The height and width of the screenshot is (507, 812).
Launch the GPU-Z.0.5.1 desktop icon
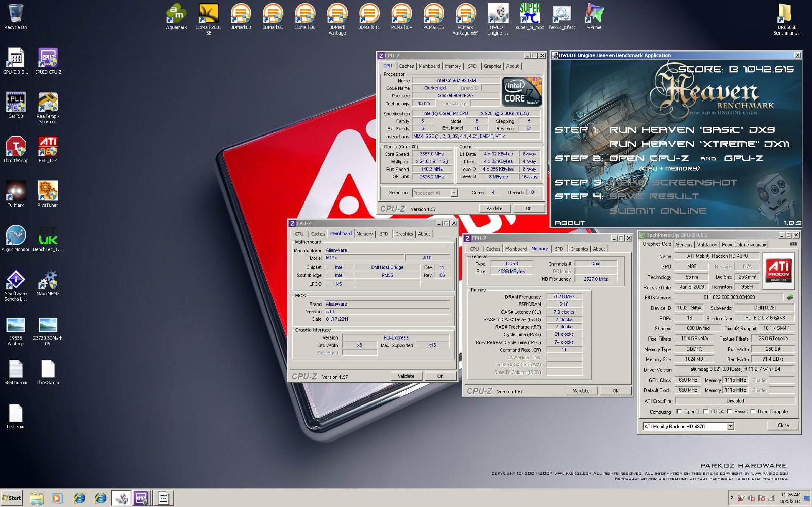(16, 61)
